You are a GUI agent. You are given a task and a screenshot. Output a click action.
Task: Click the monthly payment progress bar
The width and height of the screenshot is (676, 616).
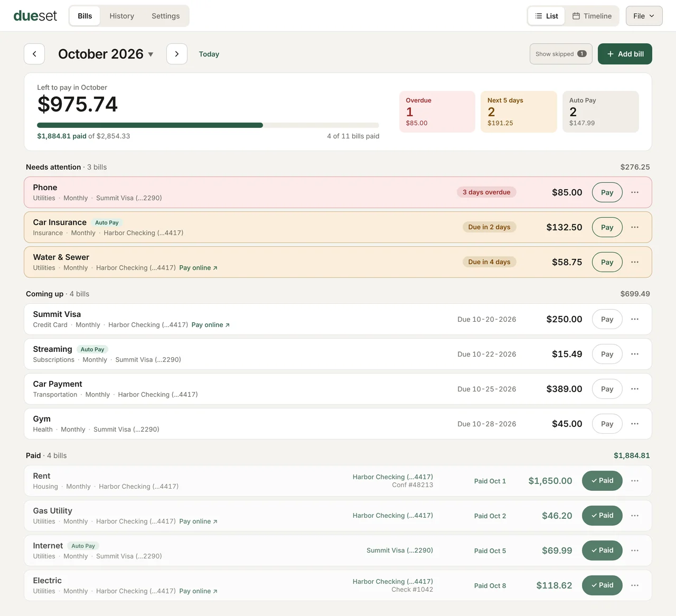[x=208, y=125]
